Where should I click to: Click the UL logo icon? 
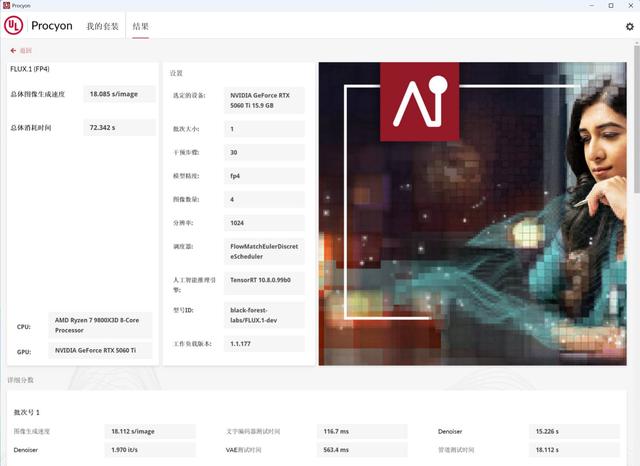pos(13,26)
